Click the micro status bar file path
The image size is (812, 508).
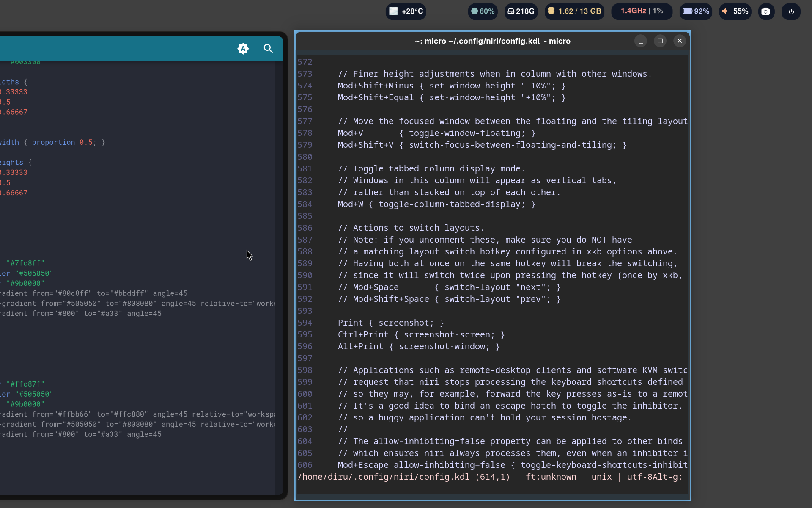point(383,477)
